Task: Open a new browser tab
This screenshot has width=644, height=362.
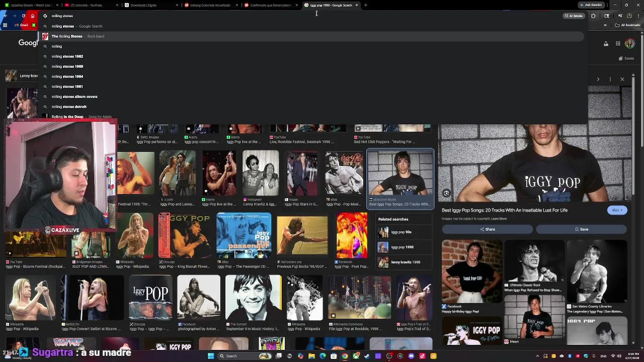Action: [366, 5]
